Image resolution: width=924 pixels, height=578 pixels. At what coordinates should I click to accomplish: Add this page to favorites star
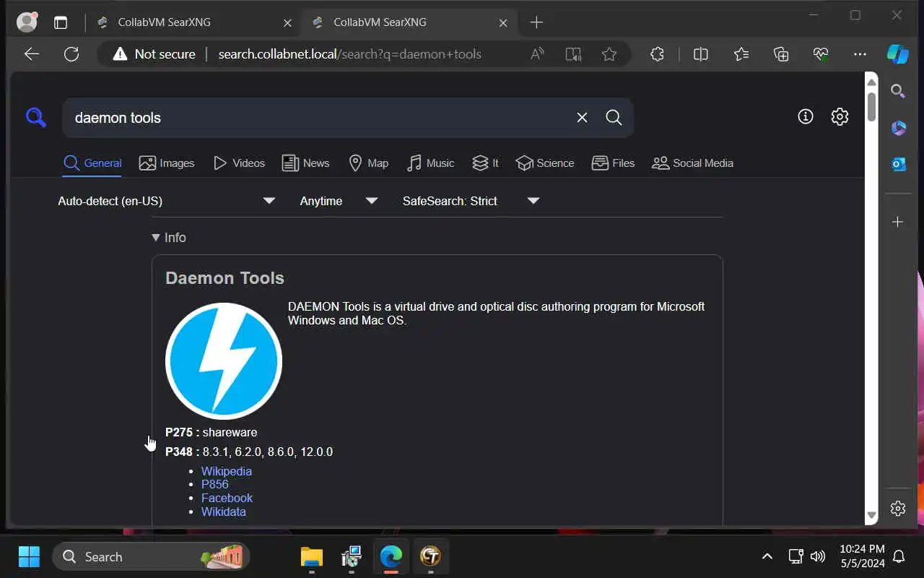click(x=609, y=54)
